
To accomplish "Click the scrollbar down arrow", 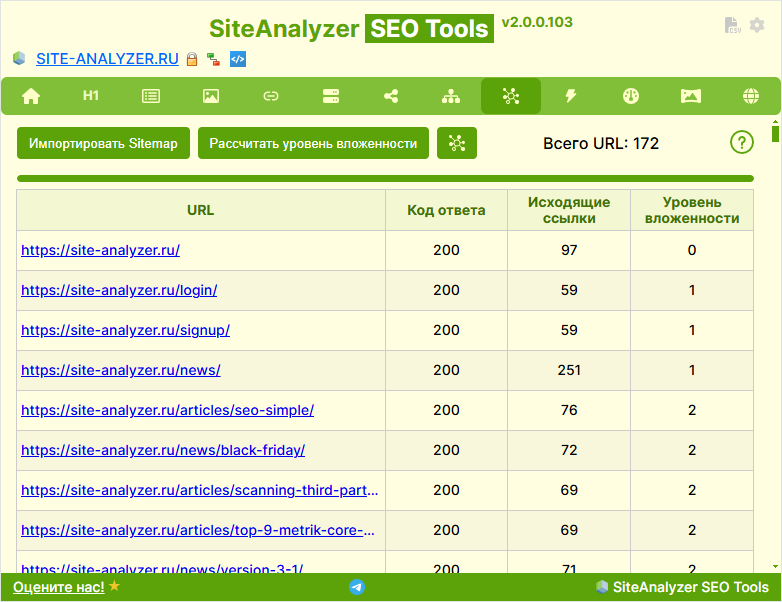I will pyautogui.click(x=775, y=567).
